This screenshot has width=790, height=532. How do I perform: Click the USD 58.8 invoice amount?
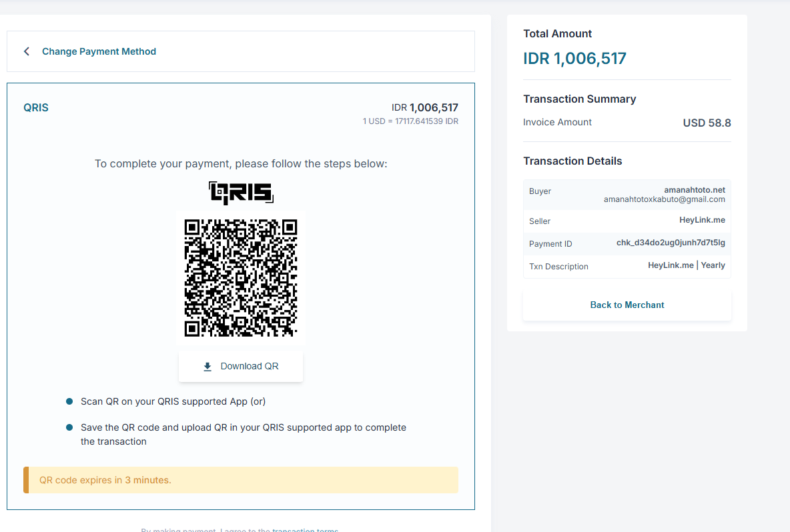707,123
